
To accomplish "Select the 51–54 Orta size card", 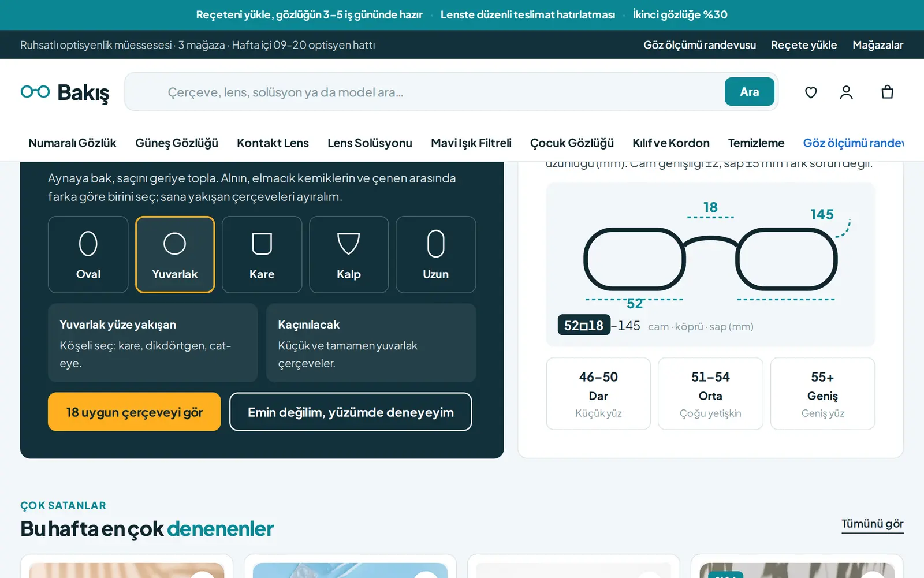I will [710, 394].
